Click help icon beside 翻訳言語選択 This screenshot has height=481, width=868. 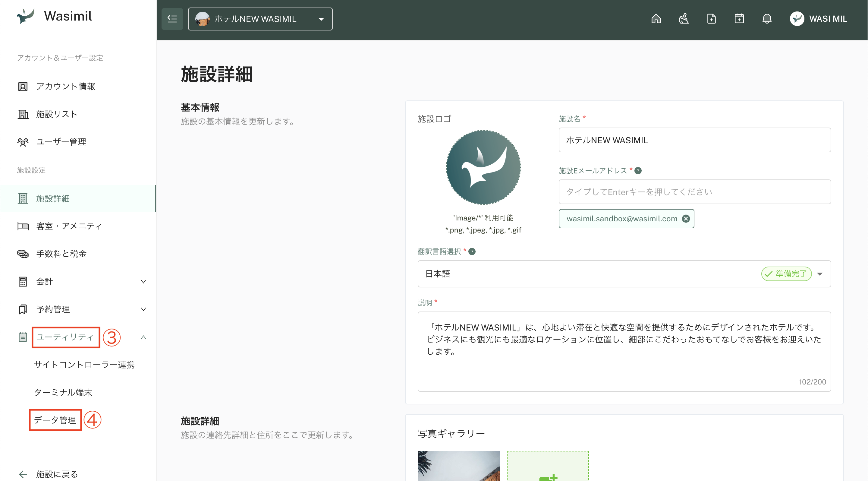pos(472,252)
